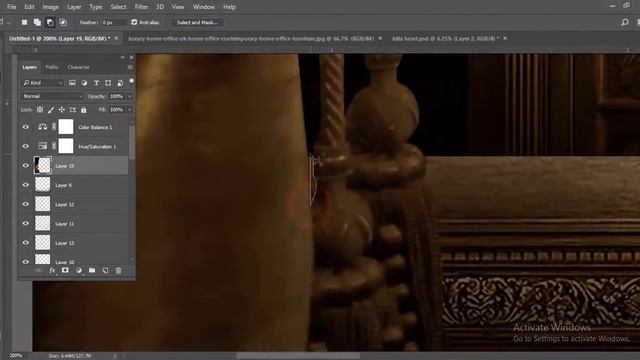The height and width of the screenshot is (360, 640).
Task: Click the Fill 100% field
Action: tap(117, 110)
